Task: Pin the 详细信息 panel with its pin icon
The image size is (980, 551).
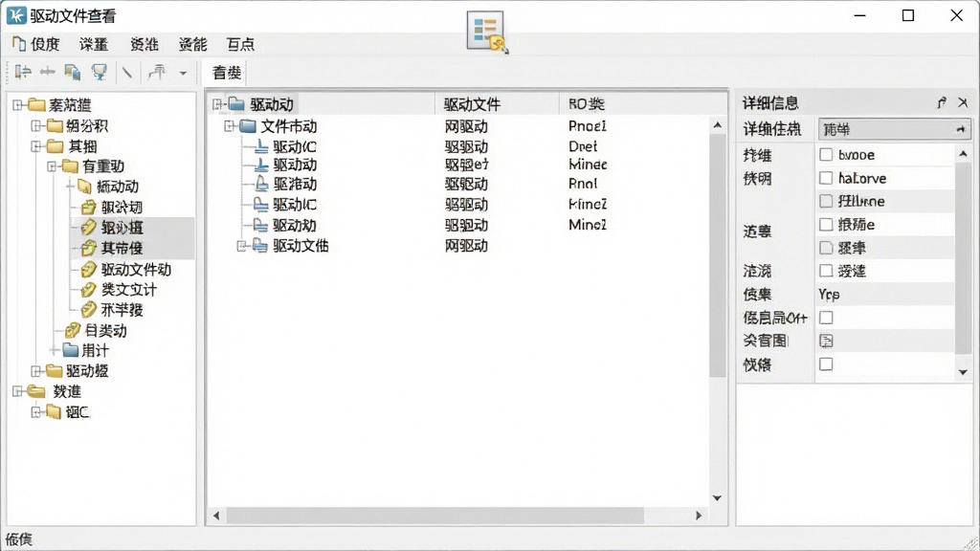Action: [942, 102]
